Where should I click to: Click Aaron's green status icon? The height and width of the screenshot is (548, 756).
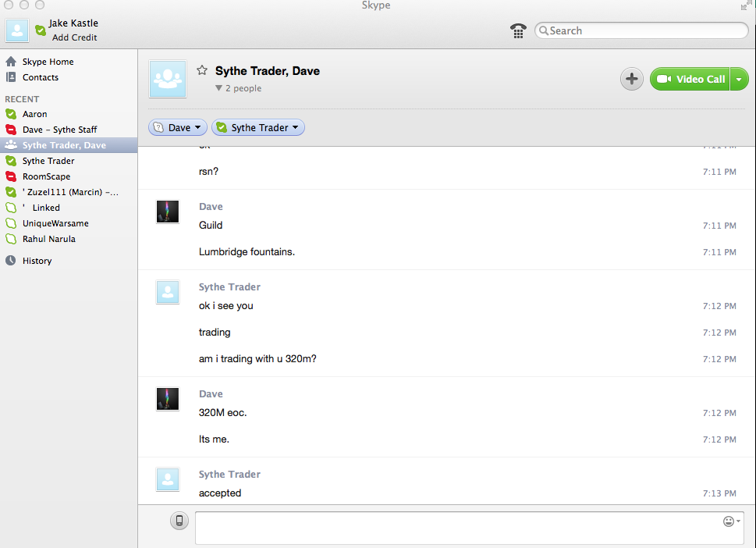pos(11,114)
